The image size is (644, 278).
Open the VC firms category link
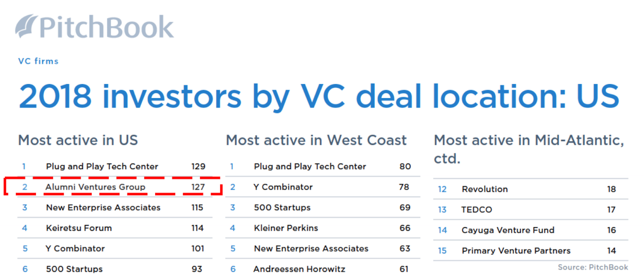pyautogui.click(x=38, y=61)
